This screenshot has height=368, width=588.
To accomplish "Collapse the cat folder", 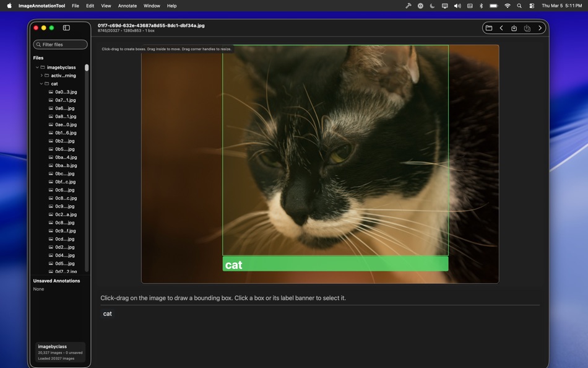I will pos(41,84).
